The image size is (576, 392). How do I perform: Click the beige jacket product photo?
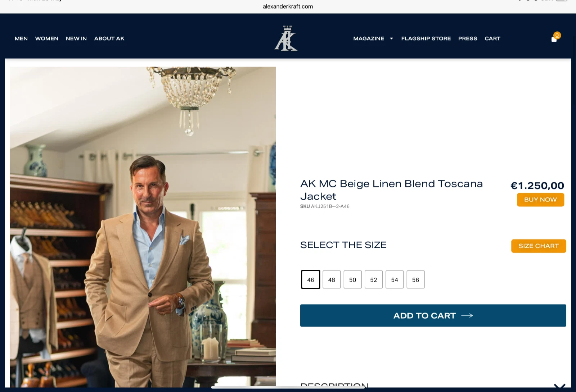143,227
